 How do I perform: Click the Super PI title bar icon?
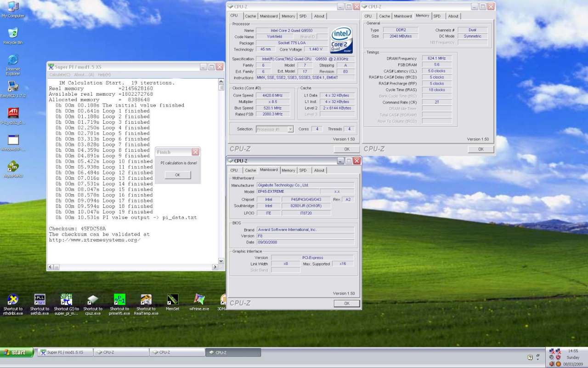click(x=51, y=67)
